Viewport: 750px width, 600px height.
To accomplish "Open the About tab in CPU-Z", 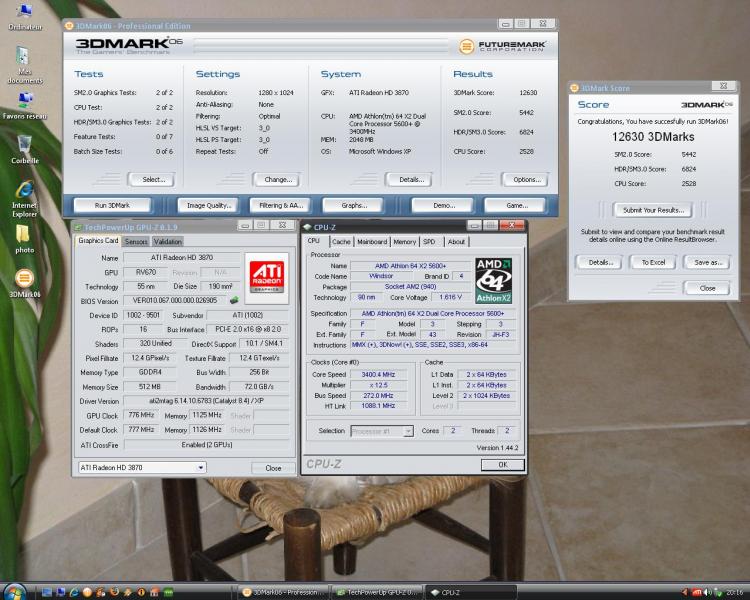I will [x=456, y=242].
